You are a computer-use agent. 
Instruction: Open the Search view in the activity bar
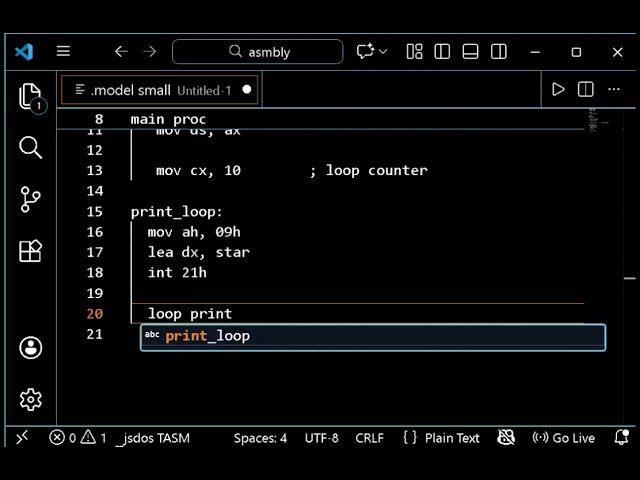(x=31, y=147)
